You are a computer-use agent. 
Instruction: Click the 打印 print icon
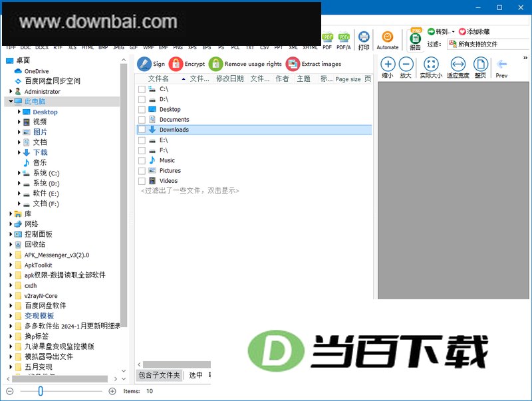pyautogui.click(x=364, y=41)
